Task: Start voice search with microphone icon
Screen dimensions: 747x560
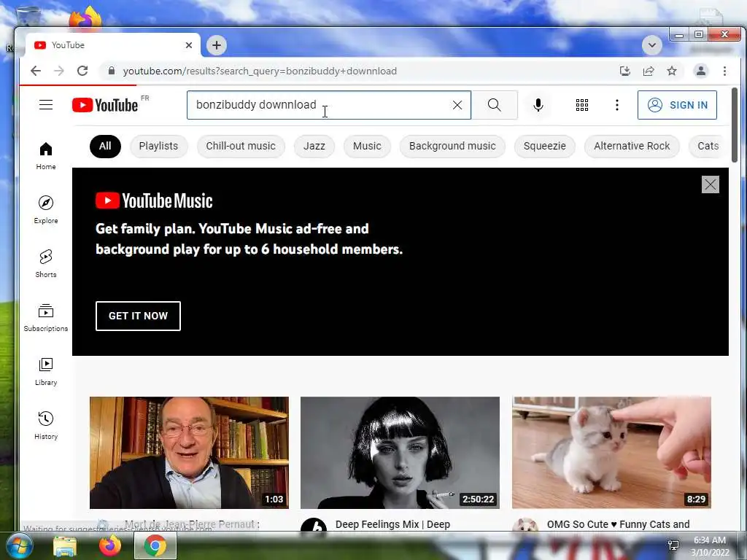Action: click(x=538, y=105)
